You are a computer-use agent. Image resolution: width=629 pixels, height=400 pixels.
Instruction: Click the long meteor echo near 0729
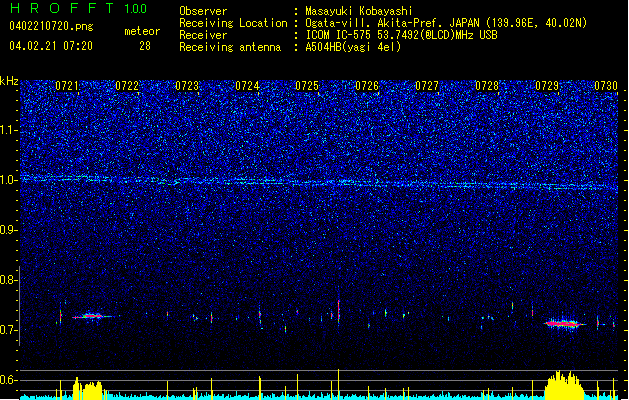coord(564,324)
